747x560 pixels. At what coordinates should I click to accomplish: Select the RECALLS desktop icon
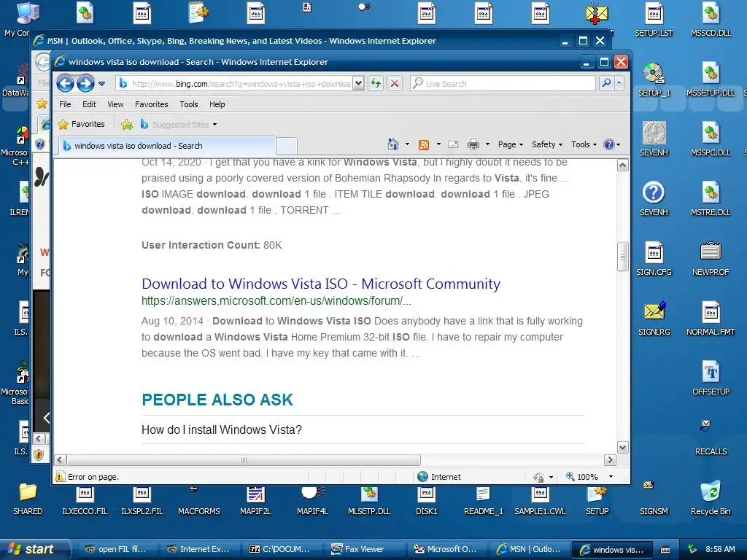711,438
